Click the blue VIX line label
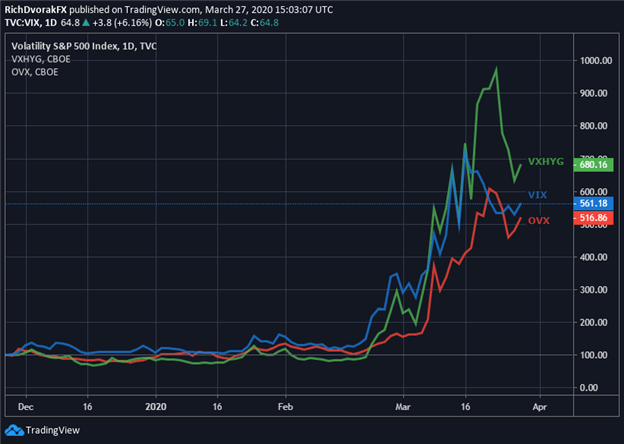 tap(537, 195)
